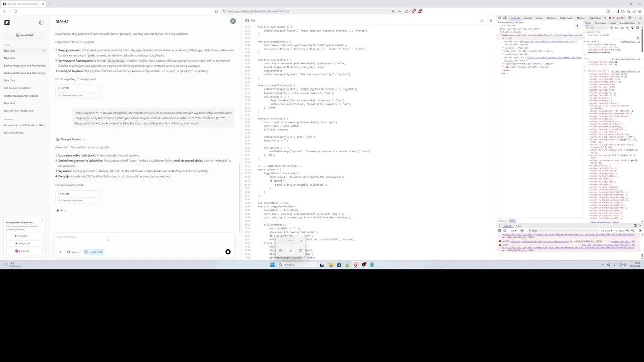
Task: Click the edit icon in File panel header
Action: pos(481,20)
